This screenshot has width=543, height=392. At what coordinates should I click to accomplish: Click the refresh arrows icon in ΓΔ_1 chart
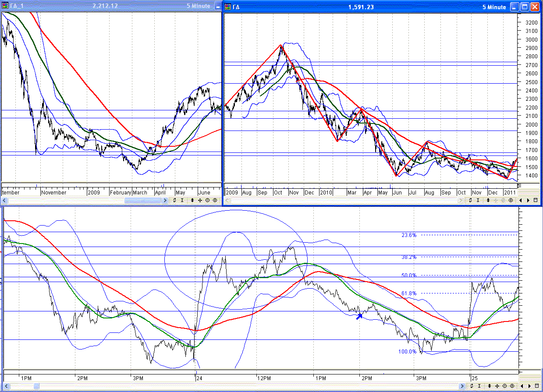(x=174, y=200)
